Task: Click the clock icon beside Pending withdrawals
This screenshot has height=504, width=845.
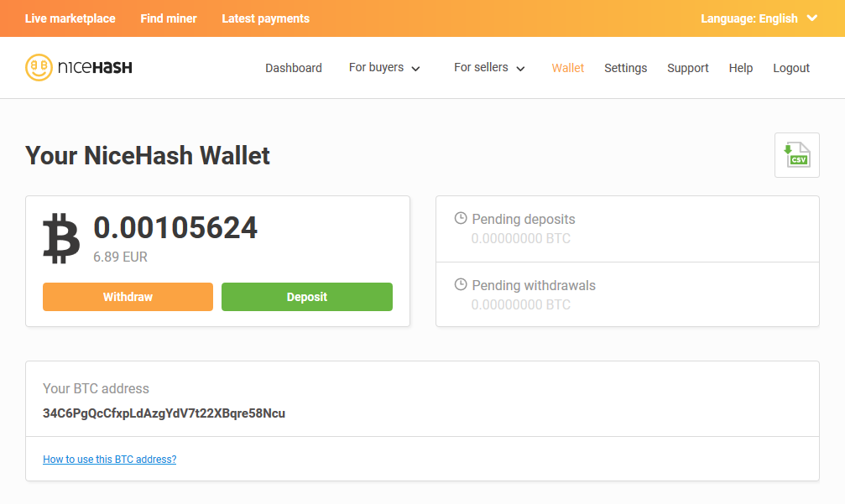Action: [460, 284]
